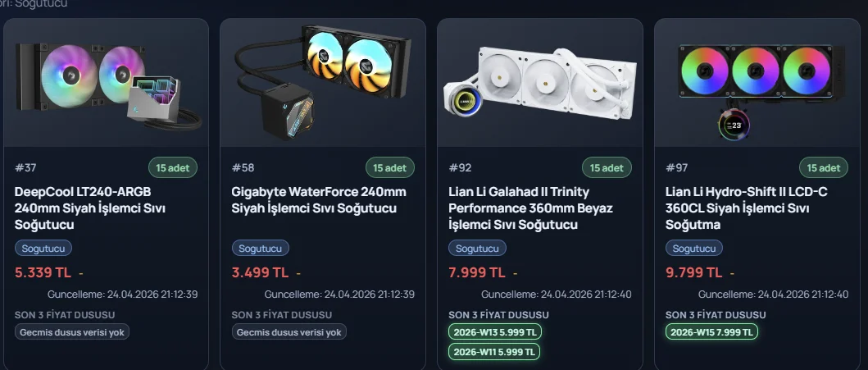Viewport: 868px width, 370px height.
Task: Click the 2026-W13 5.999 TL price drop badge
Action: 495,332
